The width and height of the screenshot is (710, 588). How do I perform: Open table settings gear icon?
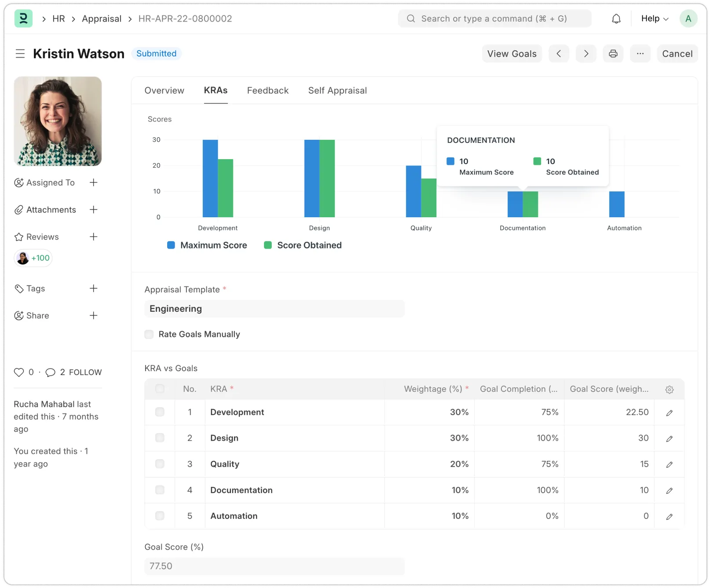coord(669,390)
